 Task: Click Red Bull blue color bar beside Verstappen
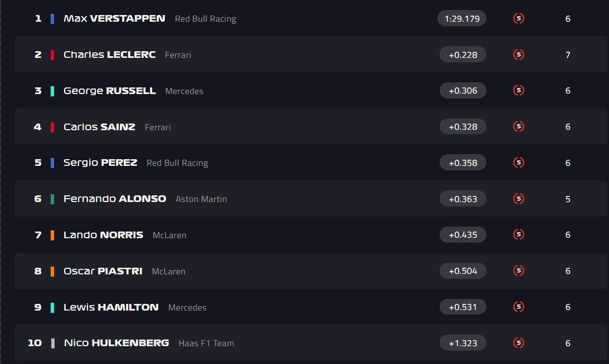coord(52,19)
